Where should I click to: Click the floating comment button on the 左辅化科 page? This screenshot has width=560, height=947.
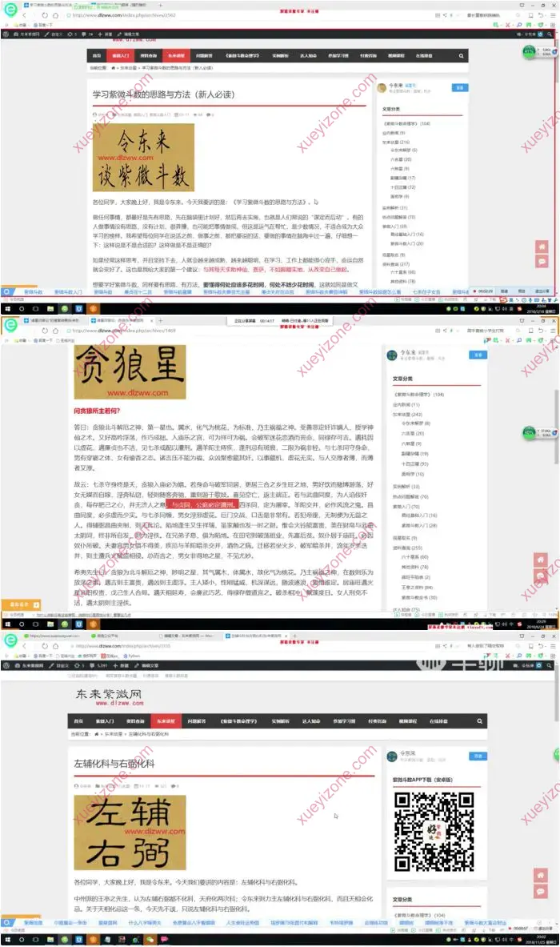point(542,891)
